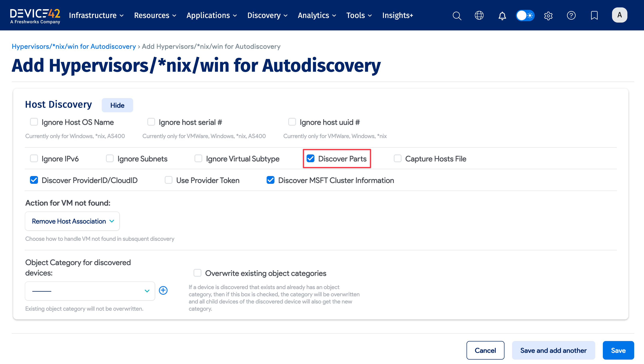The width and height of the screenshot is (644, 364).
Task: Toggle the light/dark theme switch
Action: click(x=525, y=15)
